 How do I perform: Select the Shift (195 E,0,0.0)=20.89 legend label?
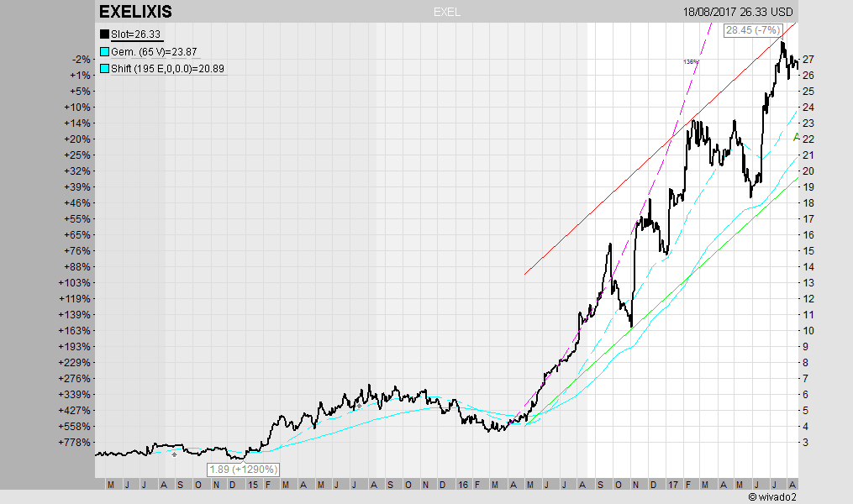[x=167, y=69]
